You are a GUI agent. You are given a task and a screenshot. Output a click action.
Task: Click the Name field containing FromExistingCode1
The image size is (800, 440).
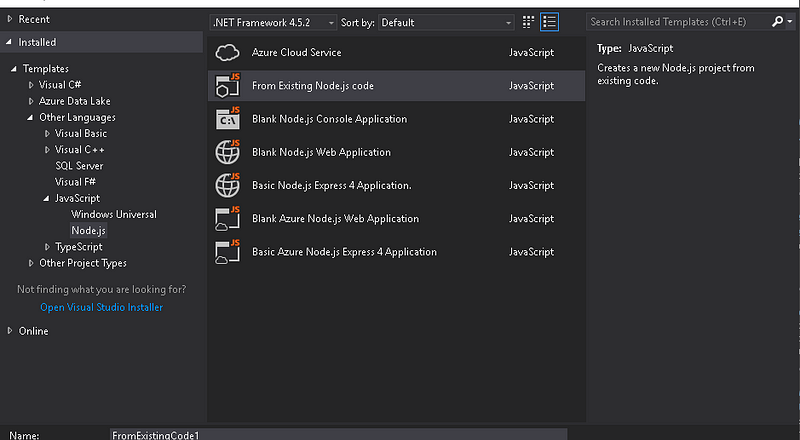pos(338,435)
